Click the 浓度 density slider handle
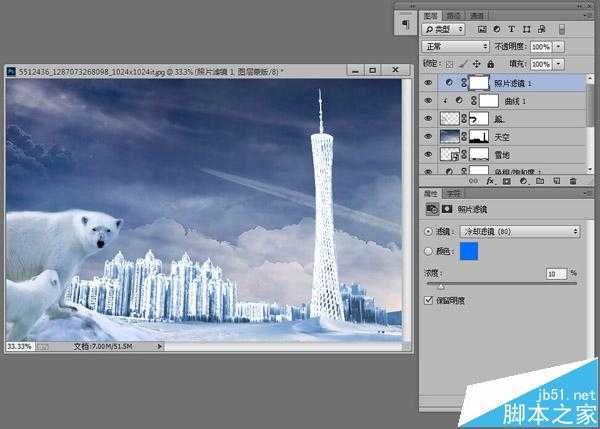Image resolution: width=600 pixels, height=429 pixels. [441, 286]
